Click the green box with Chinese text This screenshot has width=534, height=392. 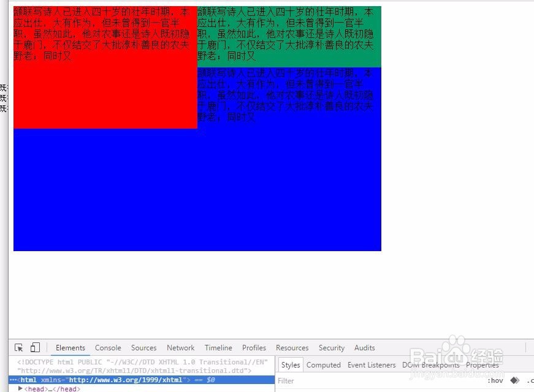289,36
